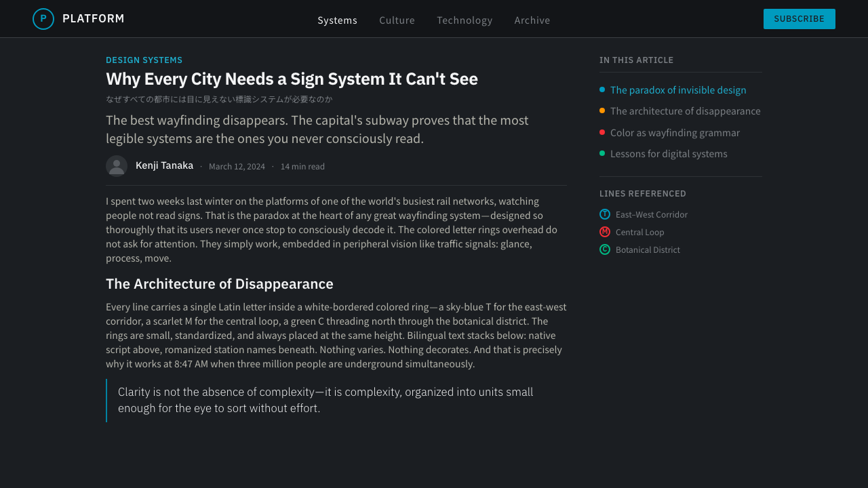This screenshot has height=488, width=868.
Task: Click the green bullet beside Lessons for digital systems
Action: coord(602,153)
